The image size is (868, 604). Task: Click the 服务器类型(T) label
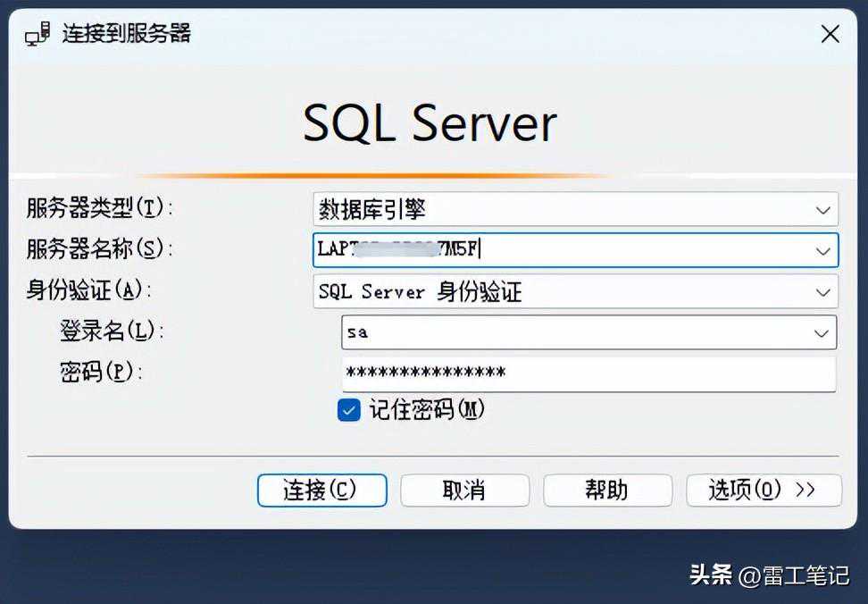(99, 209)
